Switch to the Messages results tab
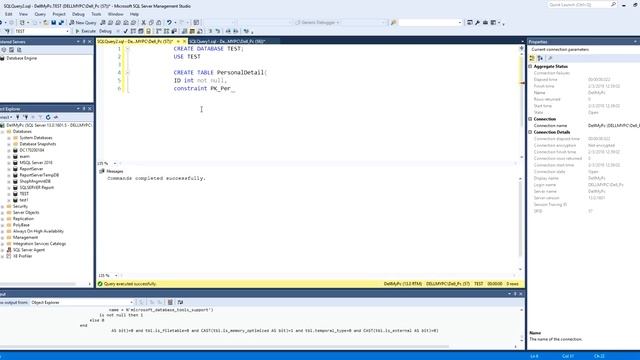640x360 pixels. (111, 171)
